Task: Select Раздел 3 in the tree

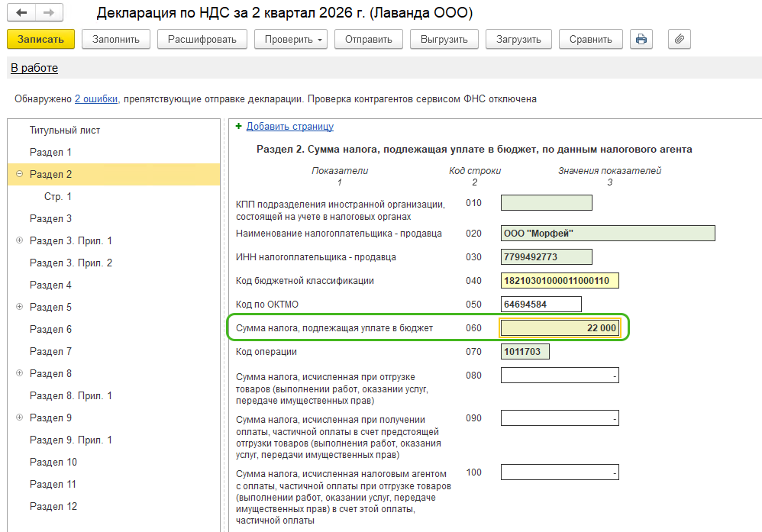Action: [x=50, y=218]
